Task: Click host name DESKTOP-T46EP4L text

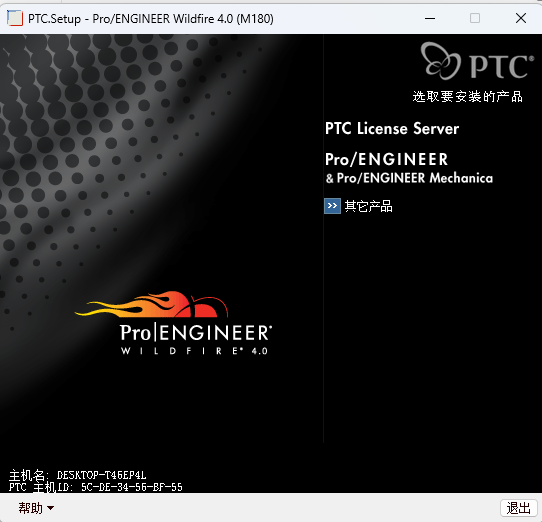Action: (102, 475)
